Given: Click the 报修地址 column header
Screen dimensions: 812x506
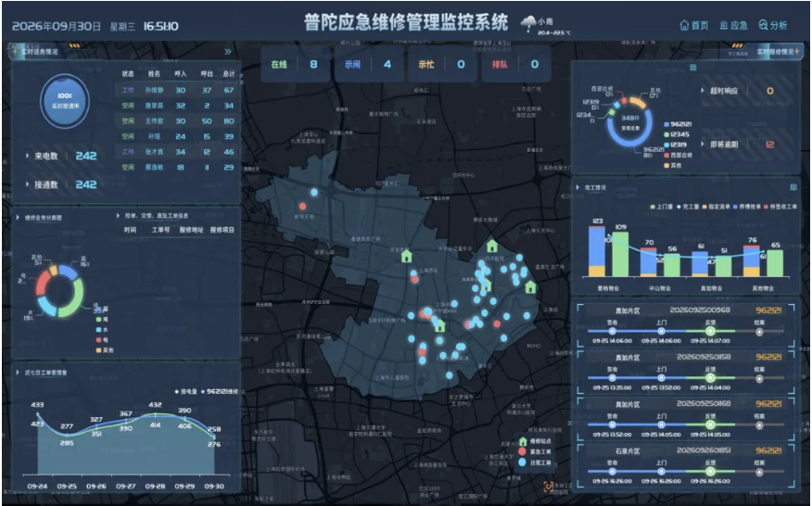Looking at the screenshot, I should click(191, 230).
